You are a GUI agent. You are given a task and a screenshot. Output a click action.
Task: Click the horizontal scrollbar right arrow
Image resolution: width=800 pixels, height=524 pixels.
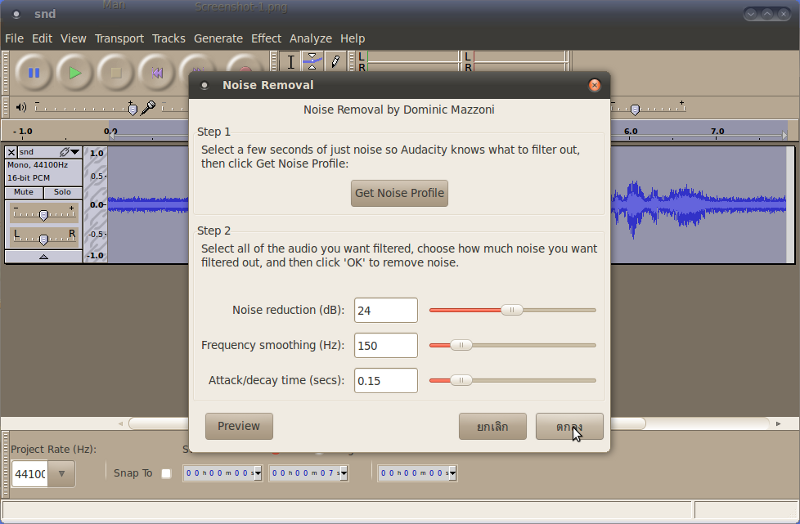[778, 423]
